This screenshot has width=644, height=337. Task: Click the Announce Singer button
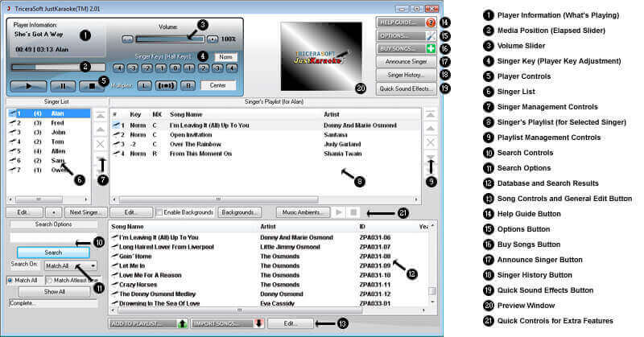(x=407, y=62)
